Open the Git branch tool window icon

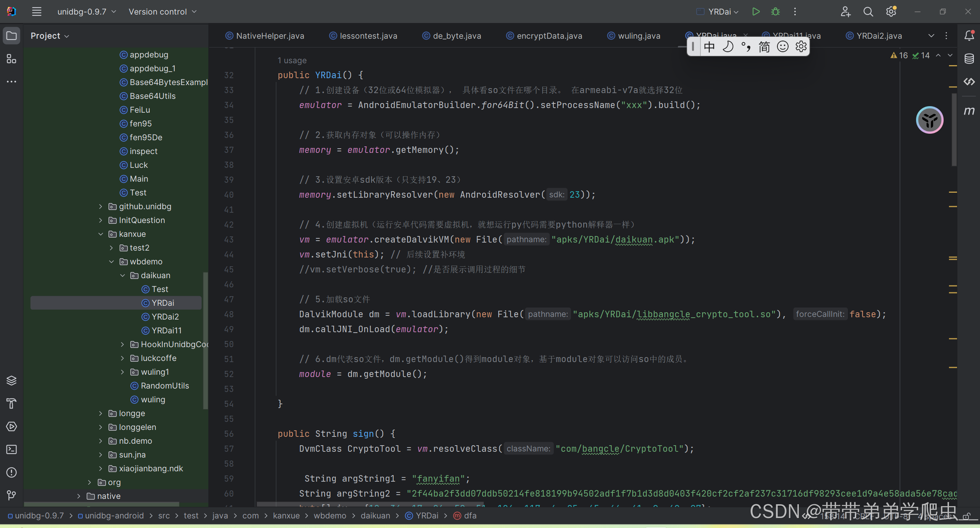[x=11, y=495]
